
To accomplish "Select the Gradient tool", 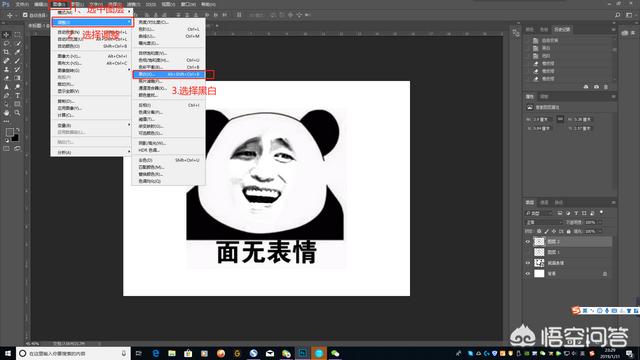I will pyautogui.click(x=17, y=78).
